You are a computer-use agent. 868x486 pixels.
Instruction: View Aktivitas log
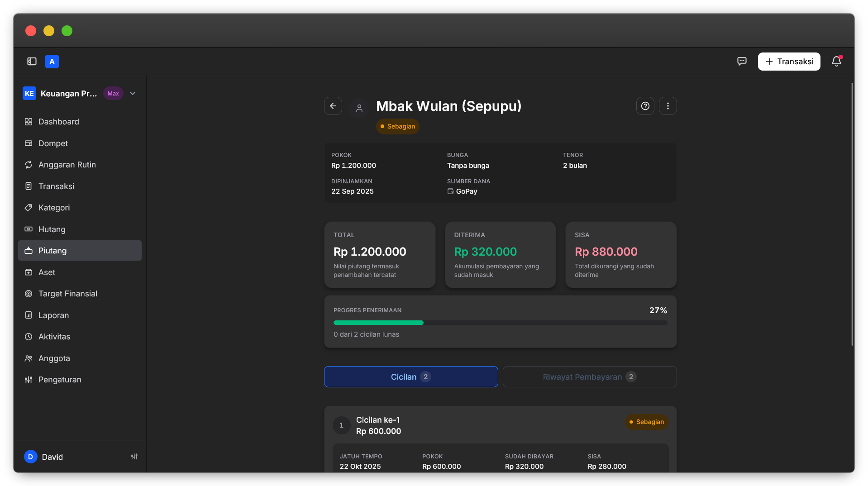(80, 337)
